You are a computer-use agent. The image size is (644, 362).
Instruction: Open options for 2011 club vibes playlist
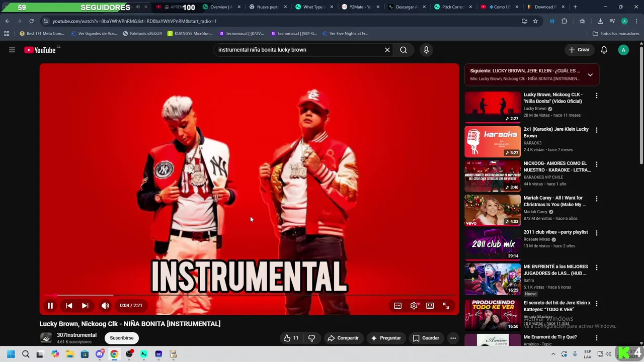pyautogui.click(x=597, y=233)
